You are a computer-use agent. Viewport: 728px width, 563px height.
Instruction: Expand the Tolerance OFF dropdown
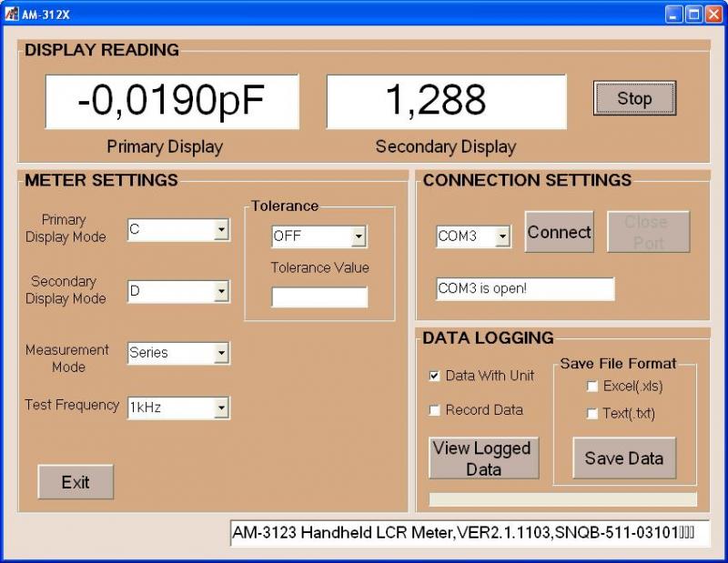tap(319, 236)
